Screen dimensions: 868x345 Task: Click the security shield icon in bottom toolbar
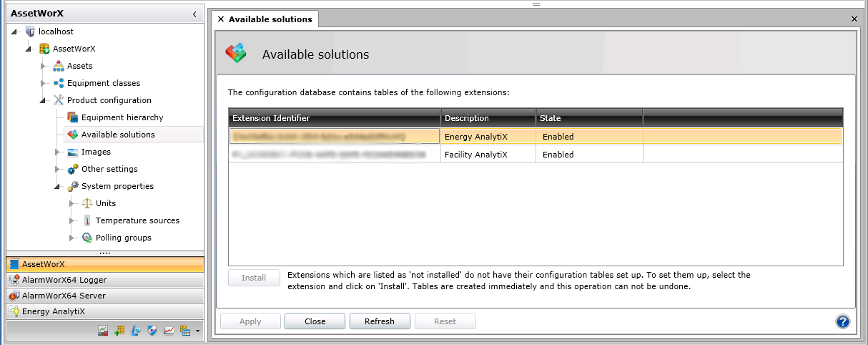(151, 330)
